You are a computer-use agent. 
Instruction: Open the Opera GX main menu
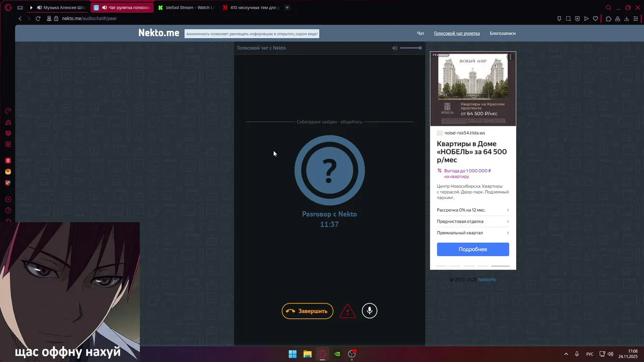[8, 8]
